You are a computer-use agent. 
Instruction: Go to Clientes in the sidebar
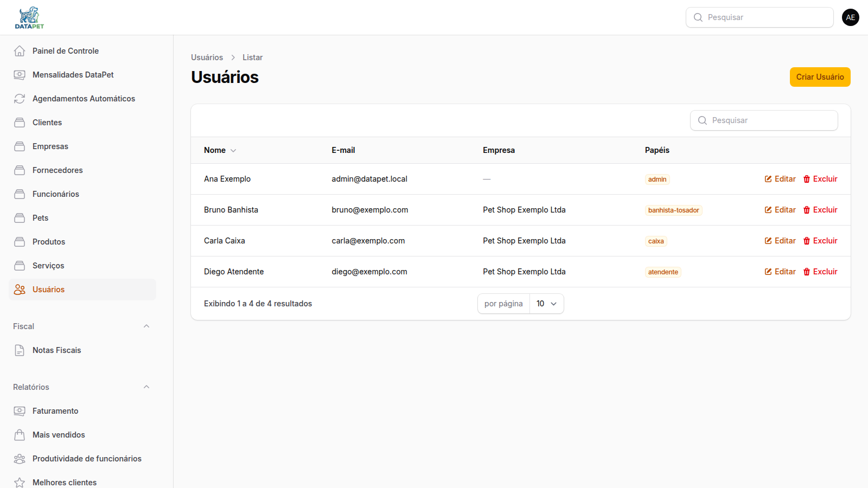[x=82, y=123]
